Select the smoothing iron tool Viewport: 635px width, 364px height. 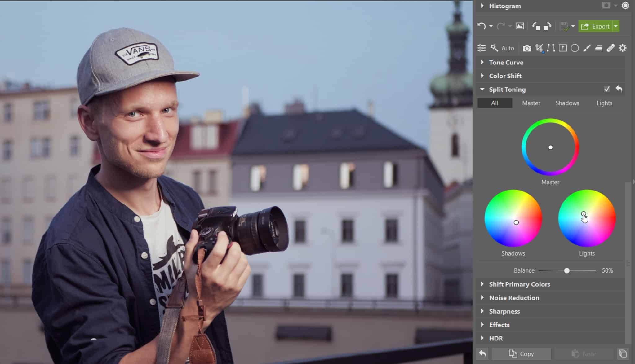599,48
